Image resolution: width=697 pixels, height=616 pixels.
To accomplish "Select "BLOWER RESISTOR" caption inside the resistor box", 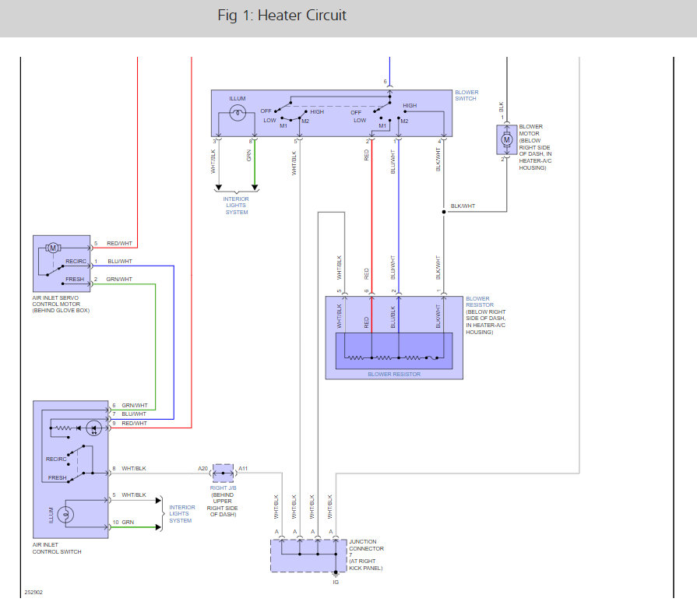I will click(394, 375).
